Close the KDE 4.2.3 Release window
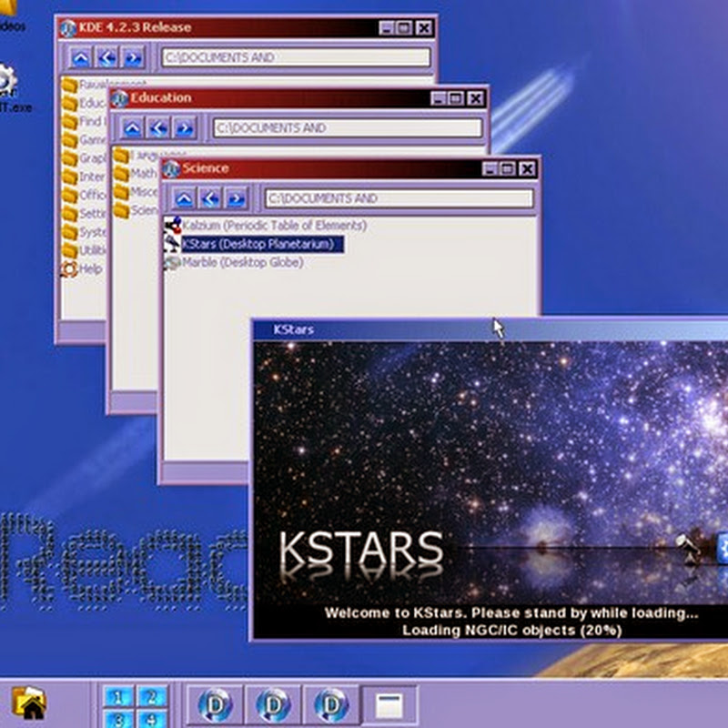Viewport: 728px width, 728px height. pos(424,28)
